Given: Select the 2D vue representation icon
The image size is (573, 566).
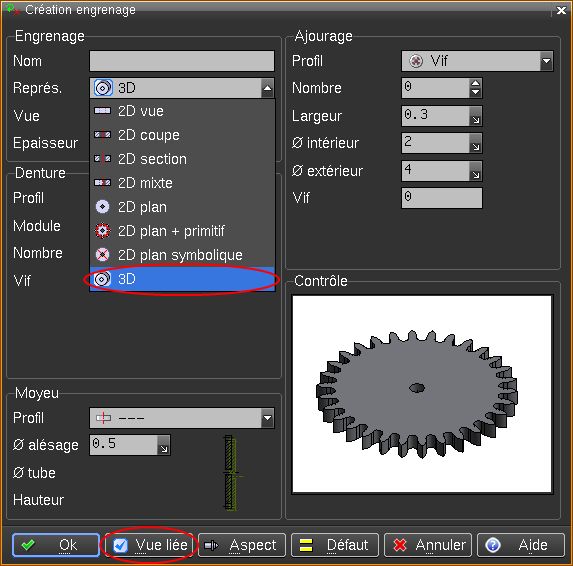Looking at the screenshot, I should tap(102, 111).
